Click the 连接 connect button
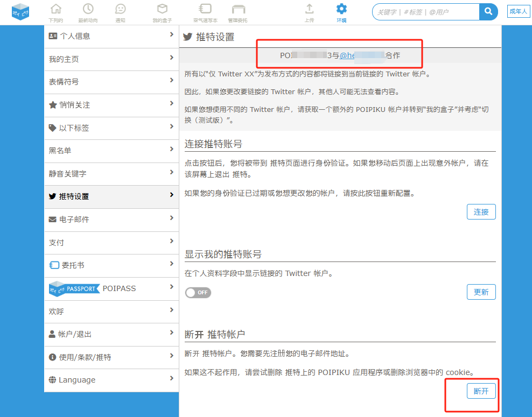Screen dimensions: 532x417 tap(481, 212)
